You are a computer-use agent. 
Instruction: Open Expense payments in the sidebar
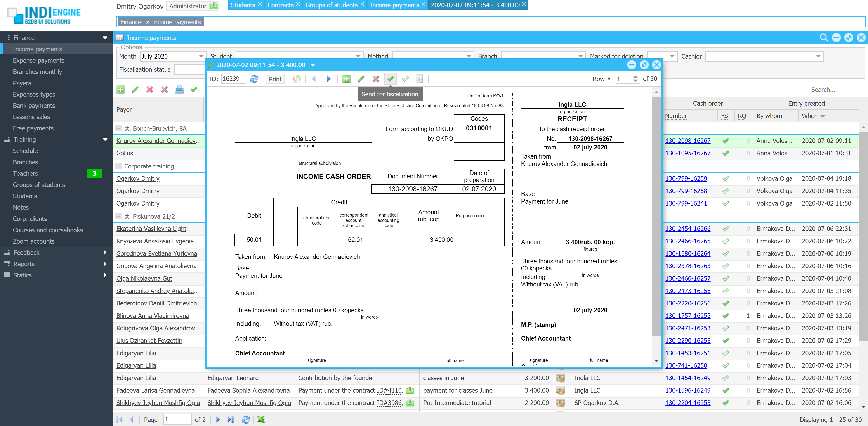pos(38,60)
